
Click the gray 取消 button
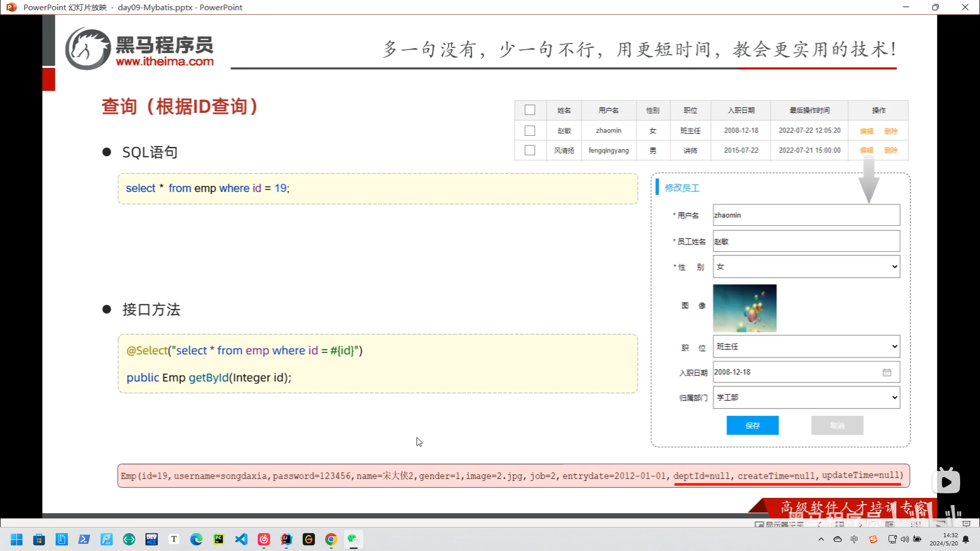[837, 425]
